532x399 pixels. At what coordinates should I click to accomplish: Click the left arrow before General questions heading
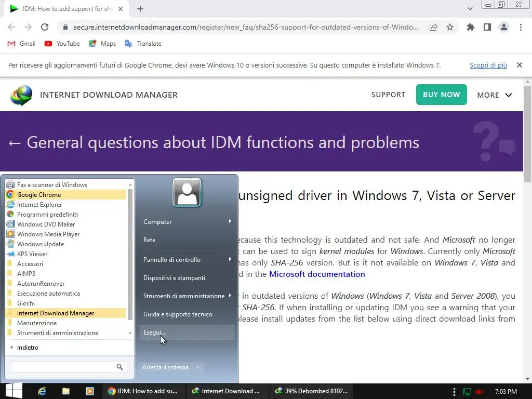coord(14,143)
